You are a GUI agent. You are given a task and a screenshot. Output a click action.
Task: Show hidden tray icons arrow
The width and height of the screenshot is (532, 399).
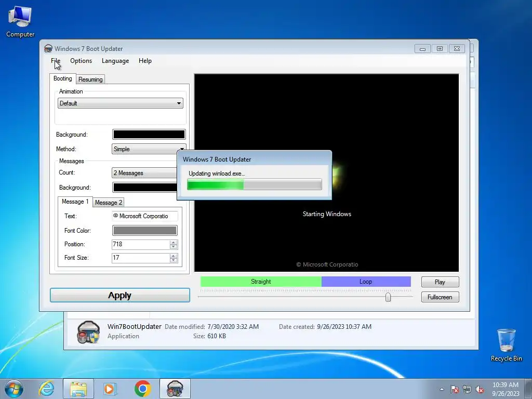(442, 389)
